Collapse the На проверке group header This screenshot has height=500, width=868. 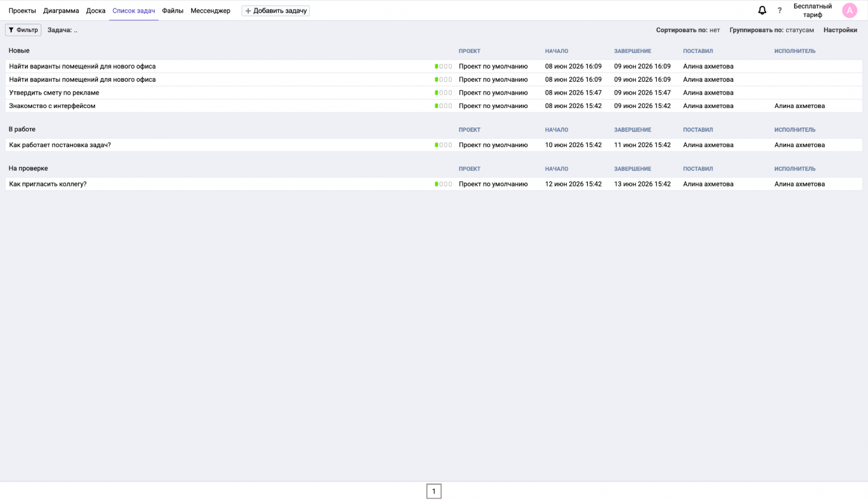[28, 168]
